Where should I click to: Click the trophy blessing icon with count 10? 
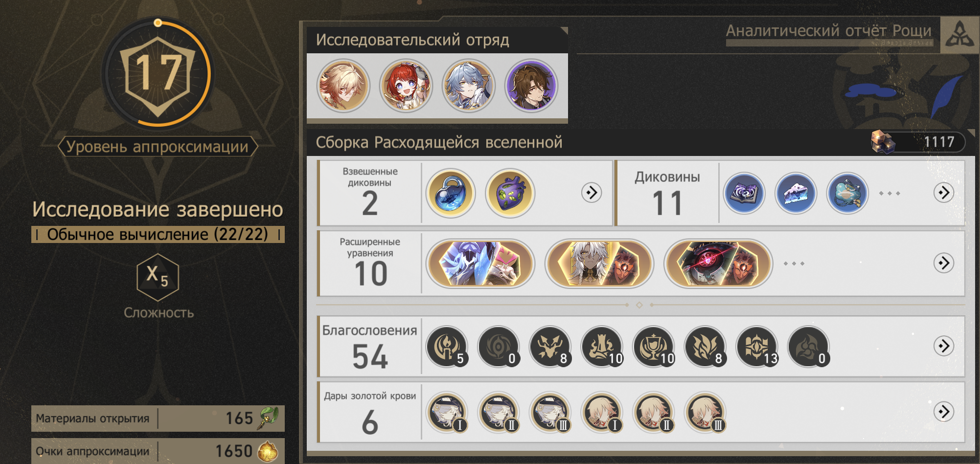pyautogui.click(x=654, y=347)
